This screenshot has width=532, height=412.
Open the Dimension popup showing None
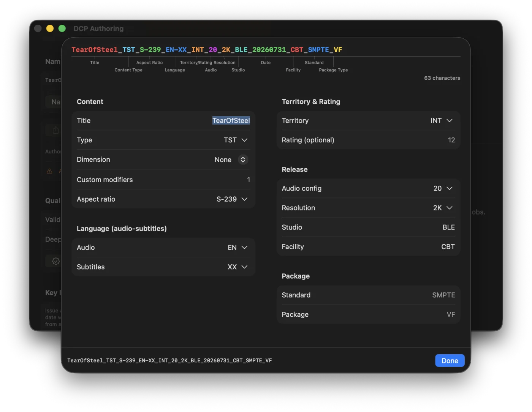click(231, 160)
